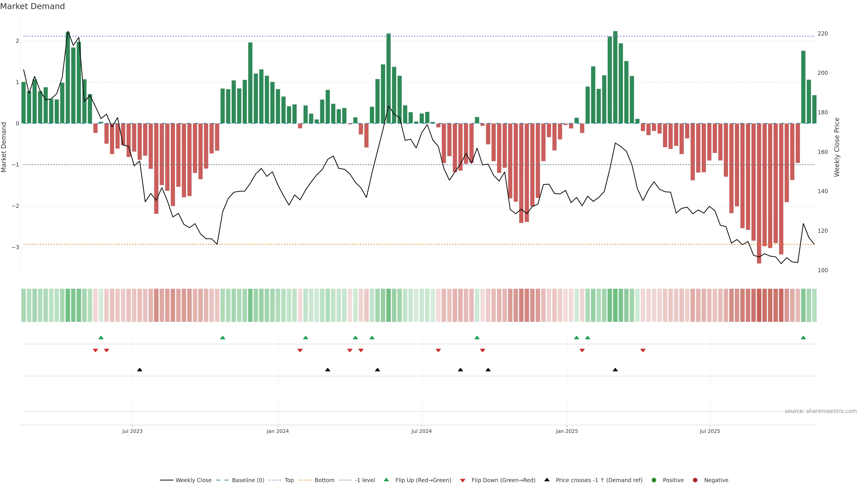Click the green Positive legend dot
Viewport: 868px width, 488px height.
click(x=654, y=480)
